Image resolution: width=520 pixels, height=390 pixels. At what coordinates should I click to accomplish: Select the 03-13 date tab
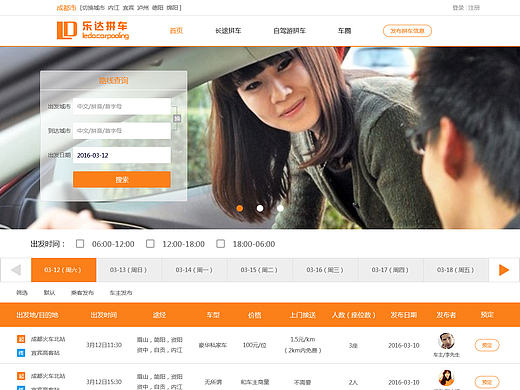(x=129, y=270)
